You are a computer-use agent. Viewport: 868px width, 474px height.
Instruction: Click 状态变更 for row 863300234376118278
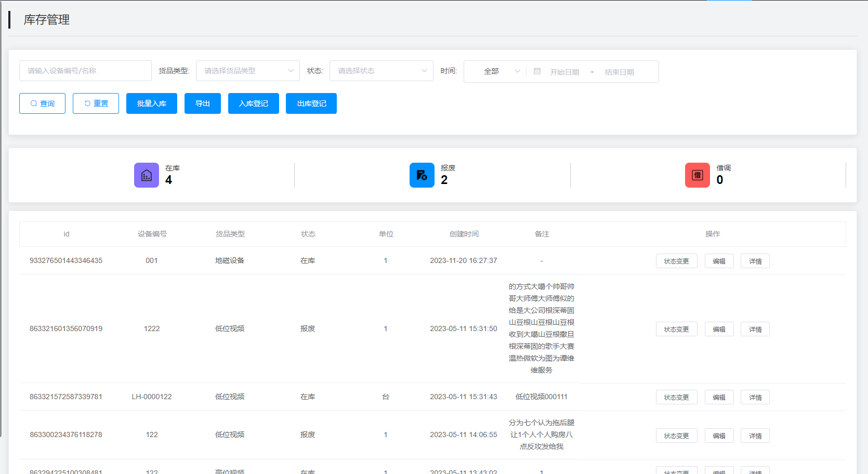pyautogui.click(x=676, y=436)
